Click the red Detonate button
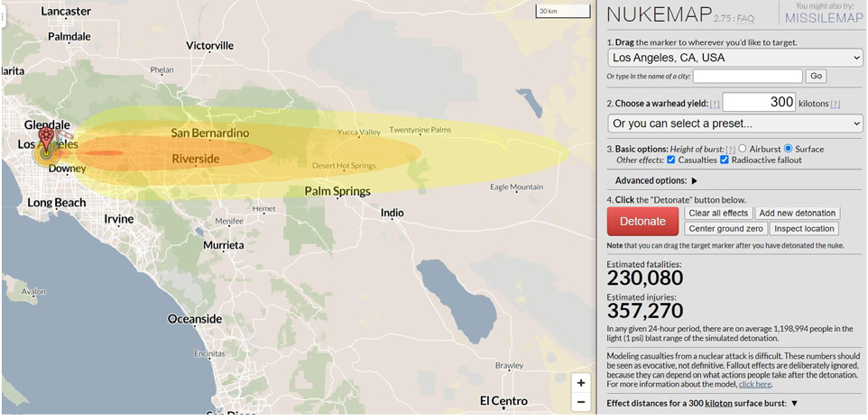 coord(642,222)
